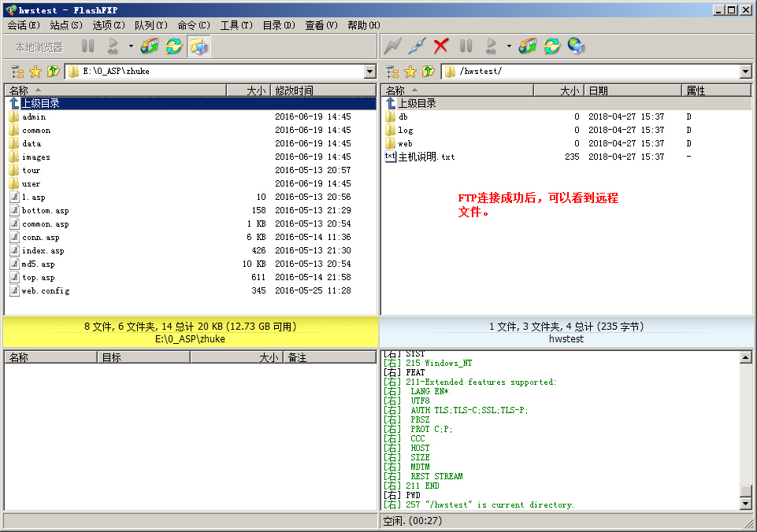
Task: Open the 工具(T) menu
Action: click(236, 25)
